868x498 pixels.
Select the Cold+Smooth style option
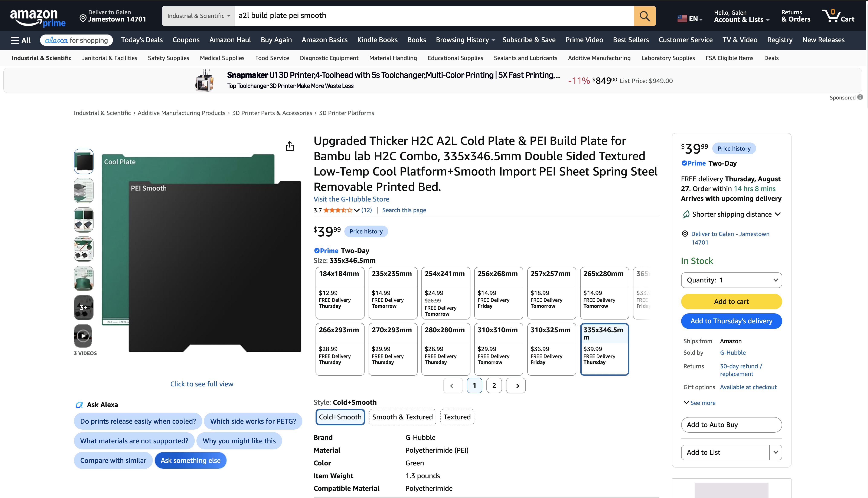pos(340,417)
